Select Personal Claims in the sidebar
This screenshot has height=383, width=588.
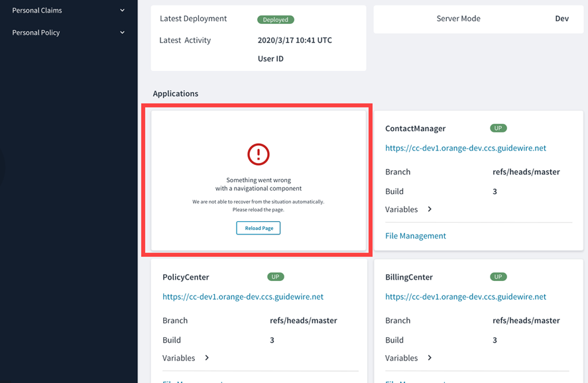36,10
